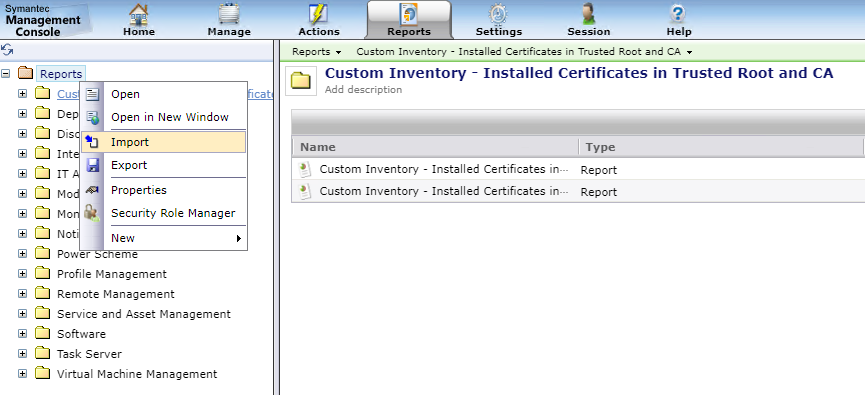The width and height of the screenshot is (865, 395).
Task: Expand the Virtual Machine Management folder
Action: [x=22, y=373]
